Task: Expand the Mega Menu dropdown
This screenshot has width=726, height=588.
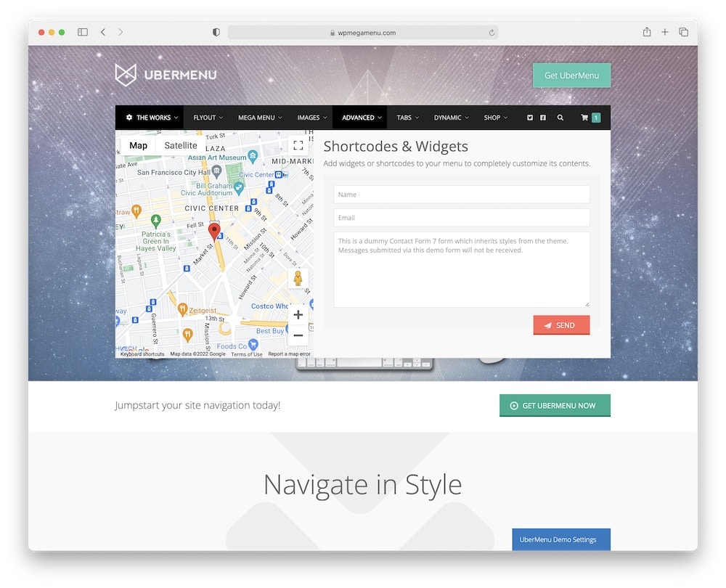Action: [x=260, y=118]
